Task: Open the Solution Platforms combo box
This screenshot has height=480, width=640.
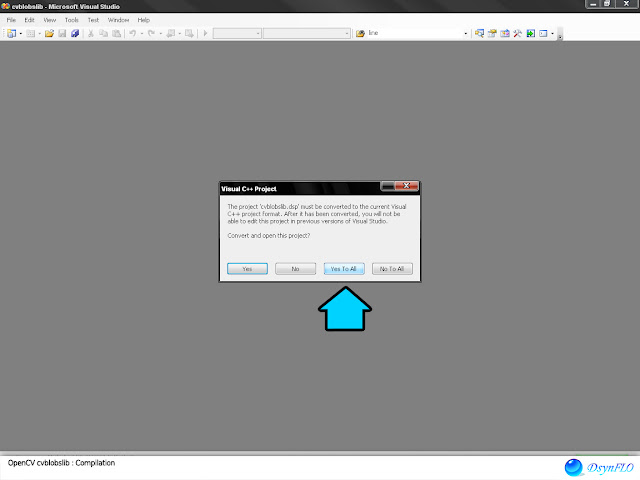Action: 307,33
